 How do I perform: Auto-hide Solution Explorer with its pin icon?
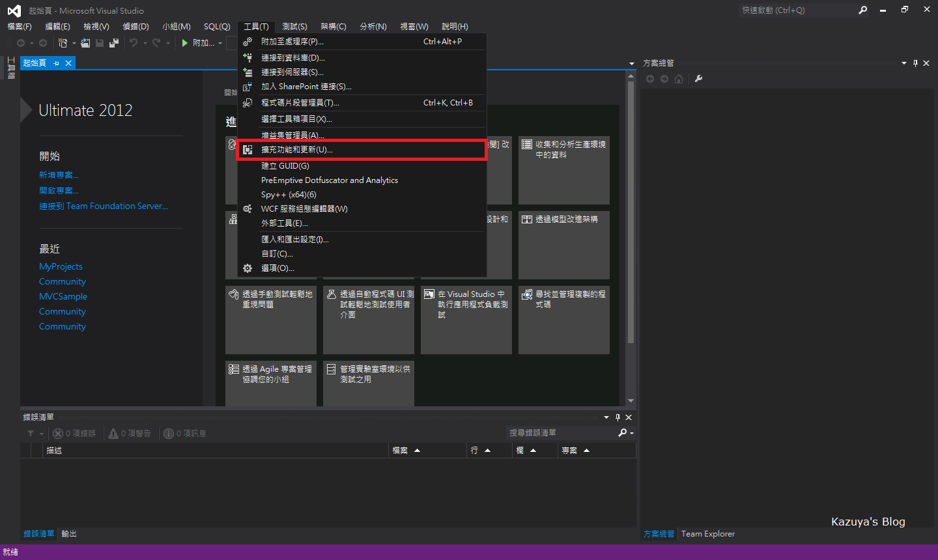915,63
